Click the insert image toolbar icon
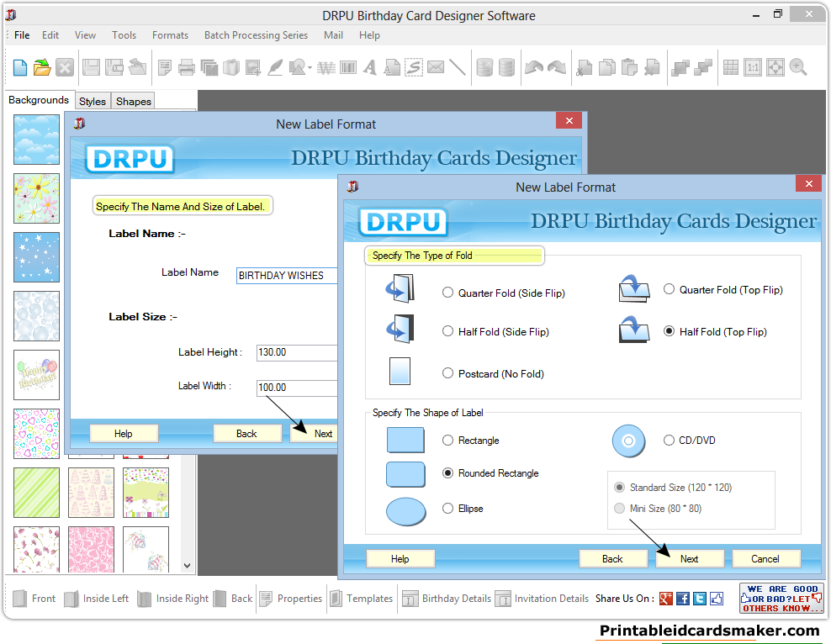 (253, 68)
